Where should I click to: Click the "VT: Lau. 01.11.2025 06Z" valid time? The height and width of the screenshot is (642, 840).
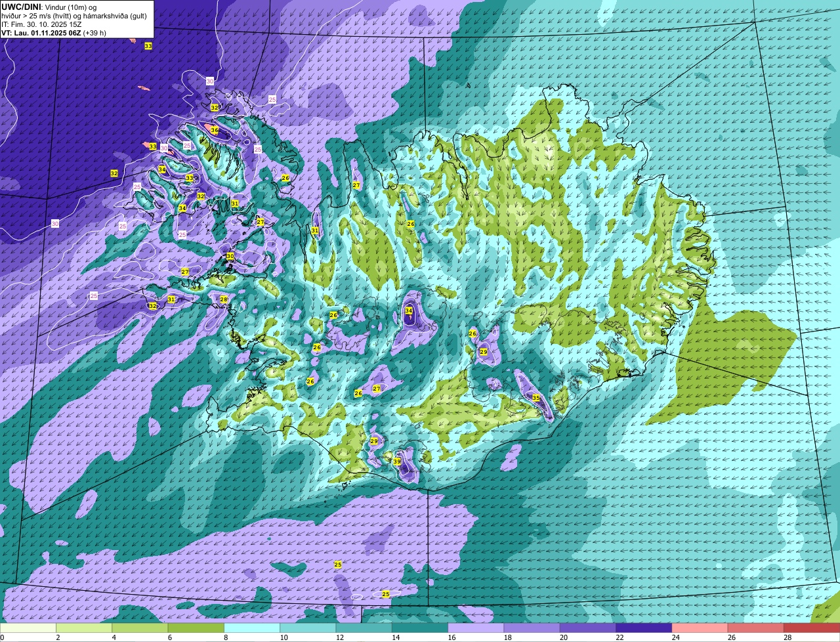pyautogui.click(x=41, y=33)
